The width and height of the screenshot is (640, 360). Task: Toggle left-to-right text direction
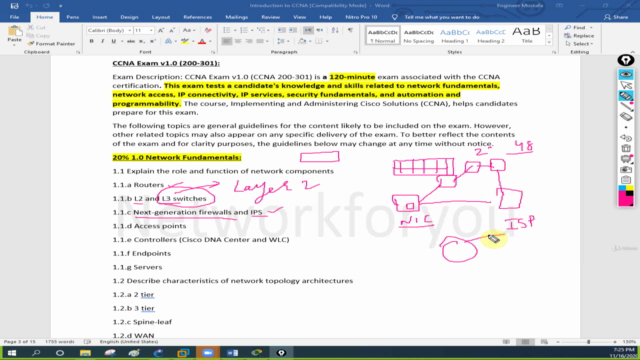pos(308,30)
